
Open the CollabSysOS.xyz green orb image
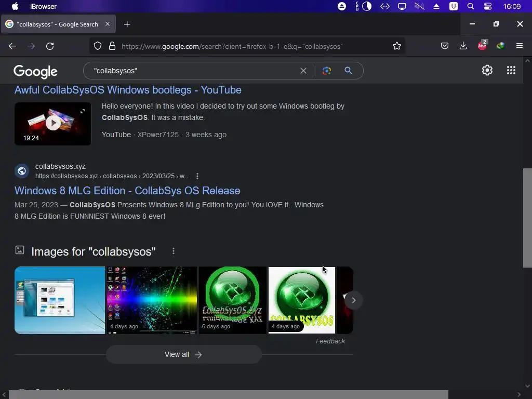pos(233,300)
